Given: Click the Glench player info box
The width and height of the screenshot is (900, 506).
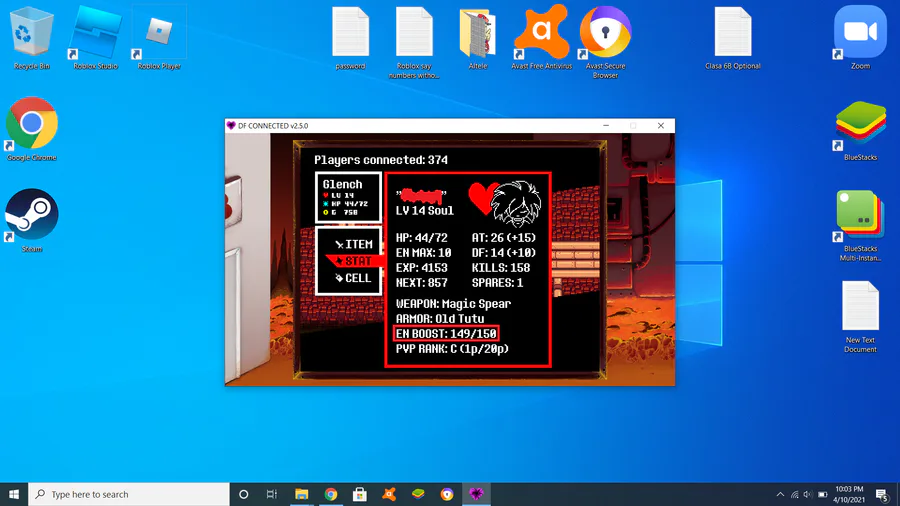Looking at the screenshot, I should pos(348,197).
